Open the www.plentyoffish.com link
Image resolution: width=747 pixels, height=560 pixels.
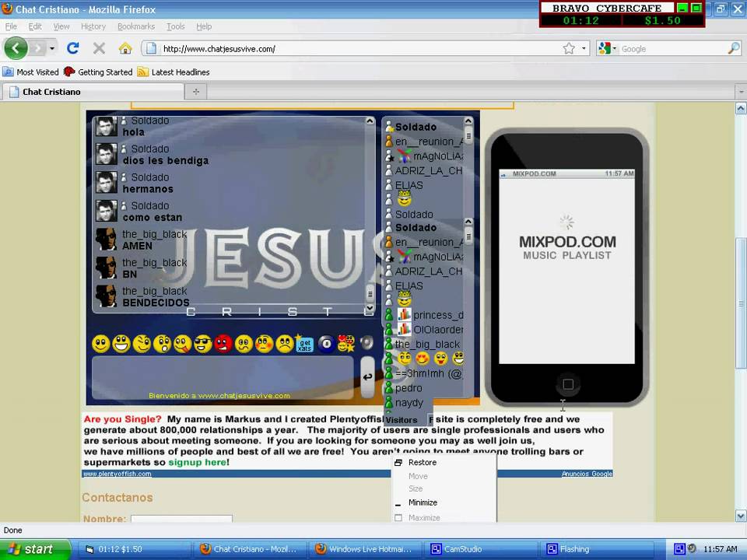(117, 474)
